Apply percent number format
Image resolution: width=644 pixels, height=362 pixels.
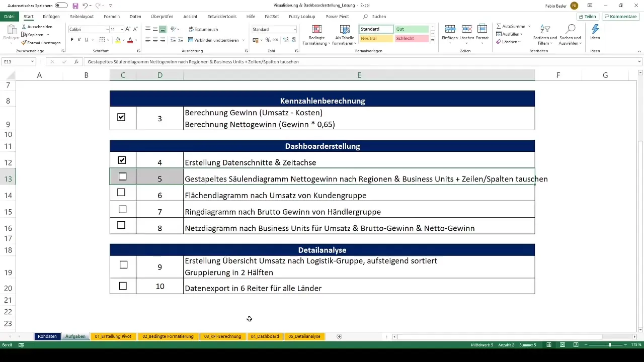268,40
